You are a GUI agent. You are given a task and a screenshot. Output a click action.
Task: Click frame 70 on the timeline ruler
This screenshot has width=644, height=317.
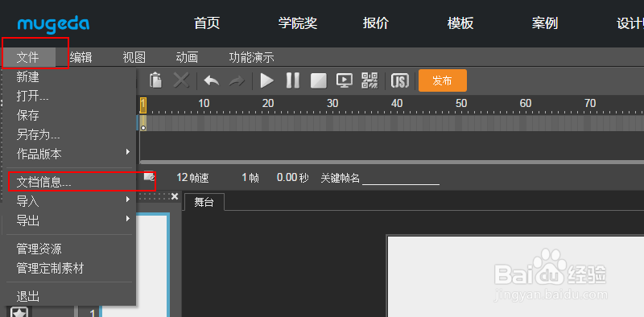pos(590,104)
